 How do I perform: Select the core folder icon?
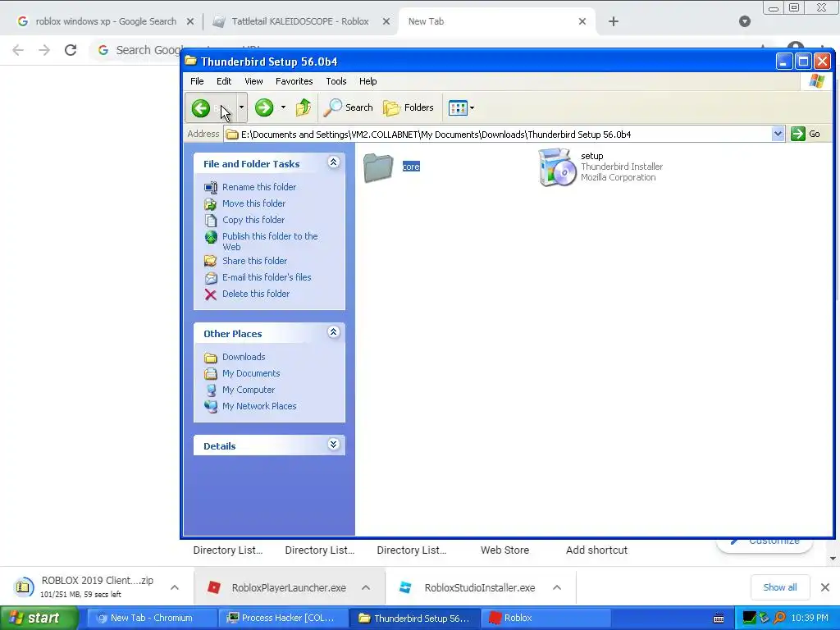click(x=378, y=167)
